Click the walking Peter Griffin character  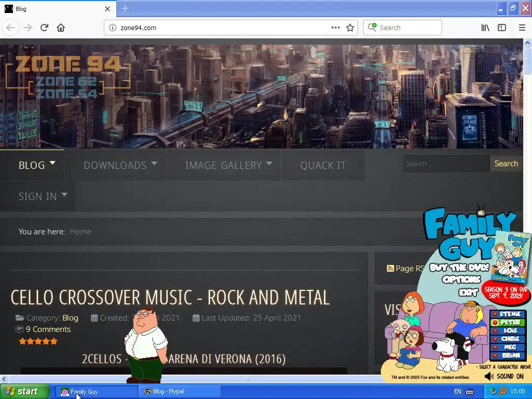[145, 345]
